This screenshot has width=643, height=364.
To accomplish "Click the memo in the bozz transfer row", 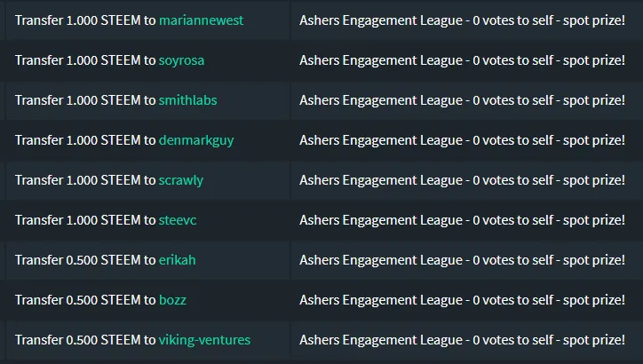I will click(x=462, y=300).
